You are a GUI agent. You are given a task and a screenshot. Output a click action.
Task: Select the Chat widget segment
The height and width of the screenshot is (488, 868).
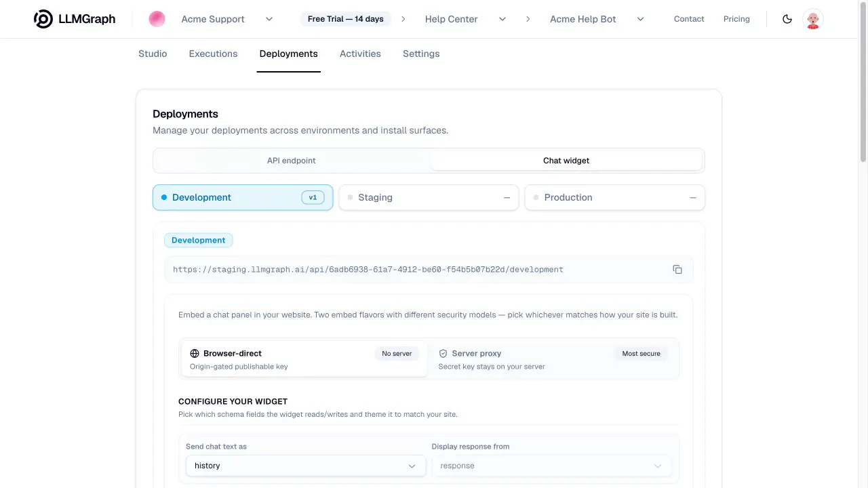coord(566,161)
